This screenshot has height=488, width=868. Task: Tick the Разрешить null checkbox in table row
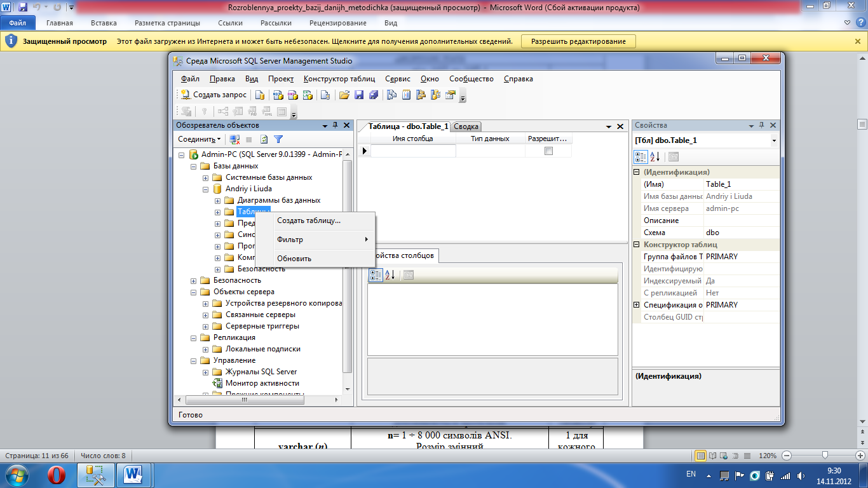548,151
